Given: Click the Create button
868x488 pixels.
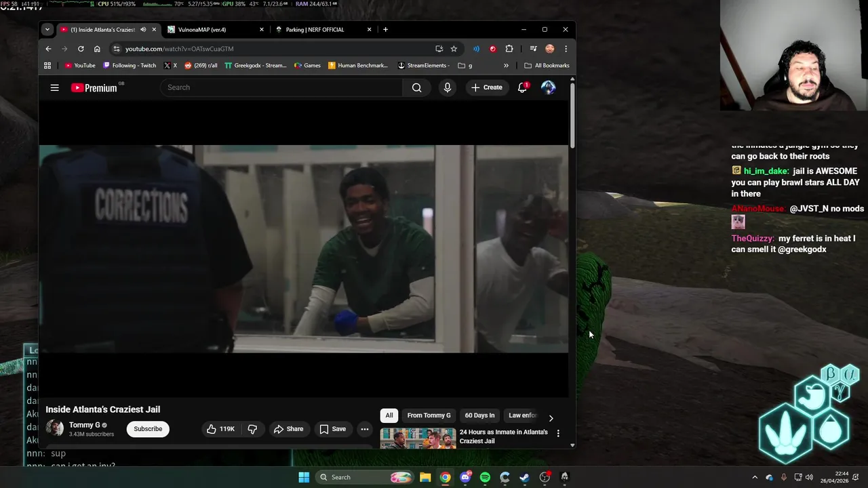Looking at the screenshot, I should [x=487, y=87].
